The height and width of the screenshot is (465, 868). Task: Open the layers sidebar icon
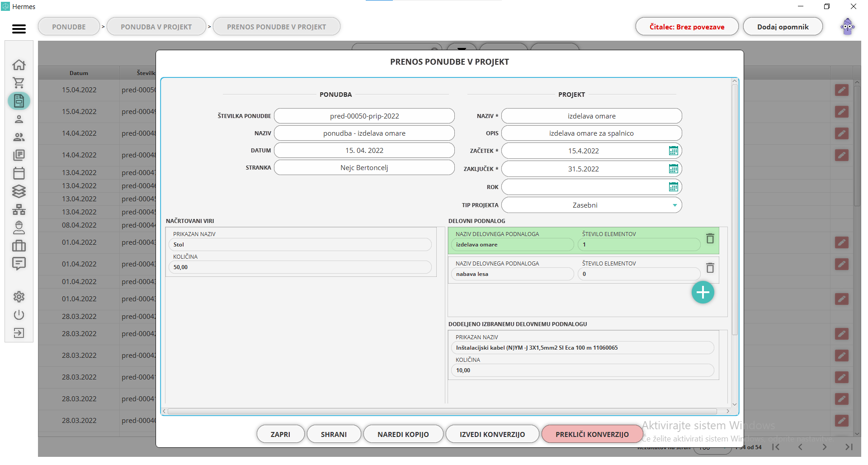point(19,191)
